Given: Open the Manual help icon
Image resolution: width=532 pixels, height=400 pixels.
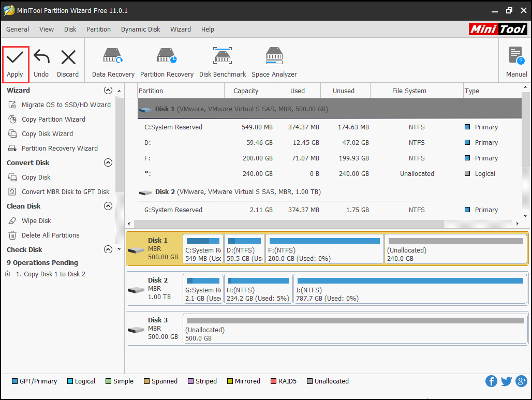Looking at the screenshot, I should [x=516, y=63].
